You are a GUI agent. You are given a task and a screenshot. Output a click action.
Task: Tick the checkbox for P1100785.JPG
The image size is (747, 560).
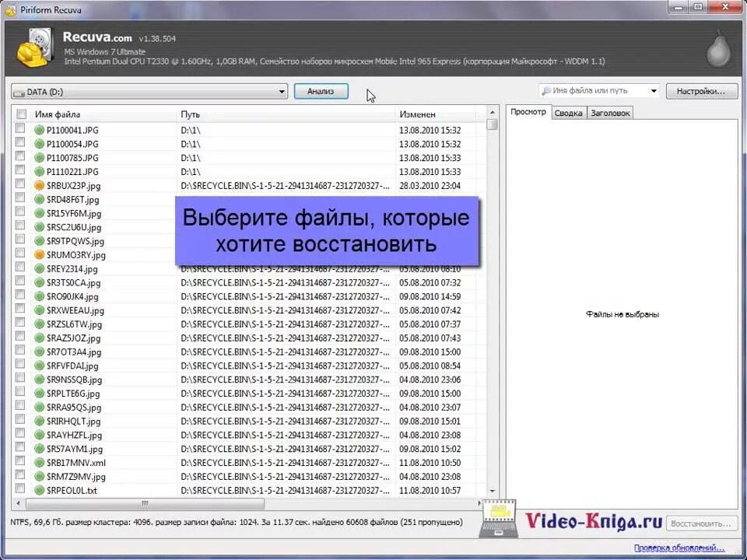20,156
